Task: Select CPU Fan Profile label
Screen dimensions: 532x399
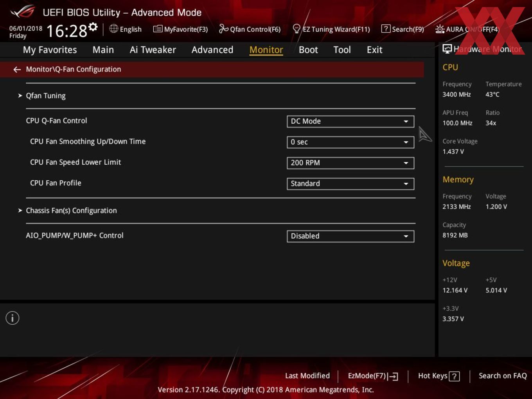Action: (56, 183)
